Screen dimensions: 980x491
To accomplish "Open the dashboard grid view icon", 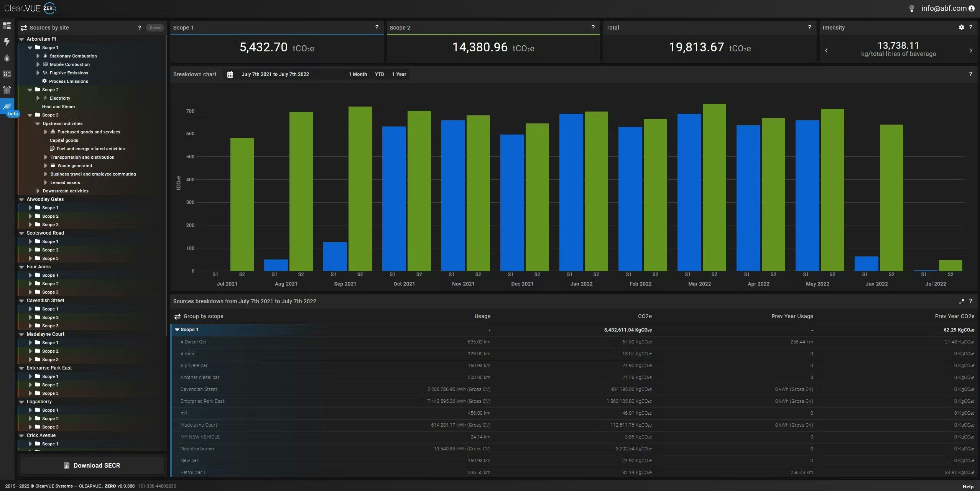I will tap(7, 25).
